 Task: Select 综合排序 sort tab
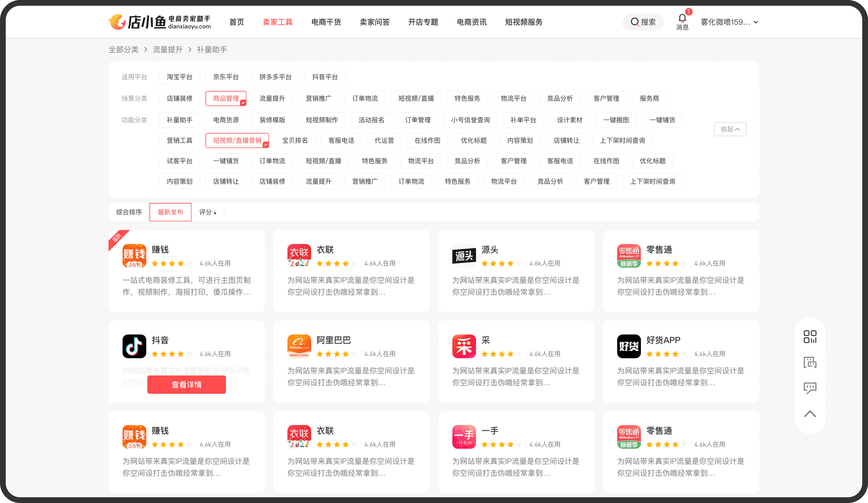129,212
